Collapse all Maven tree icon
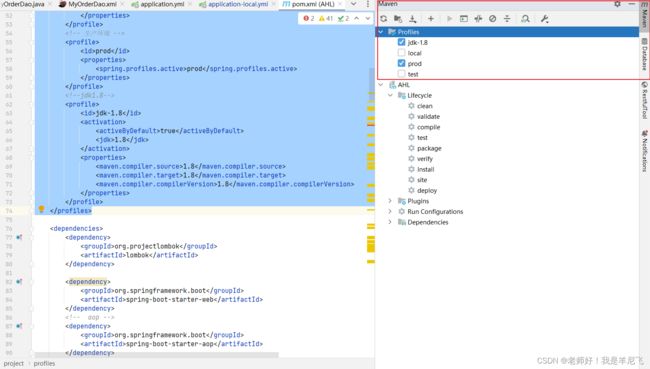650x369 pixels. pos(507,19)
